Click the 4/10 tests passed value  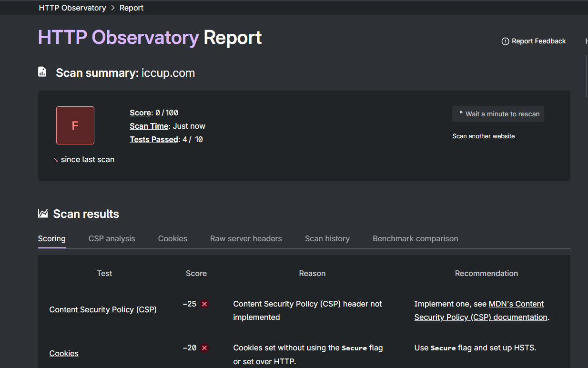tap(193, 140)
